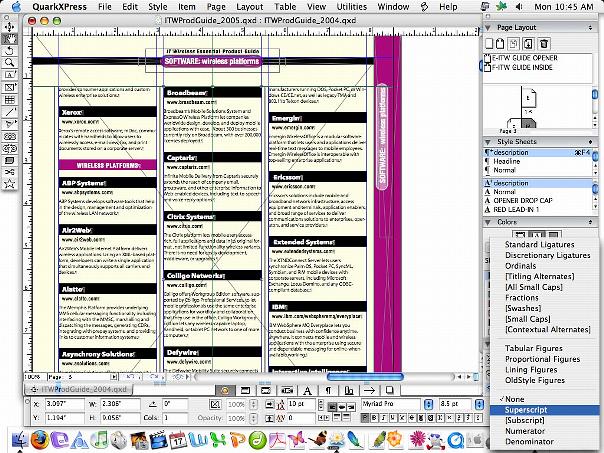Viewport: 604px width, 453px height.
Task: Click the Section/insert page icon in Page Layout
Action: 528,44
